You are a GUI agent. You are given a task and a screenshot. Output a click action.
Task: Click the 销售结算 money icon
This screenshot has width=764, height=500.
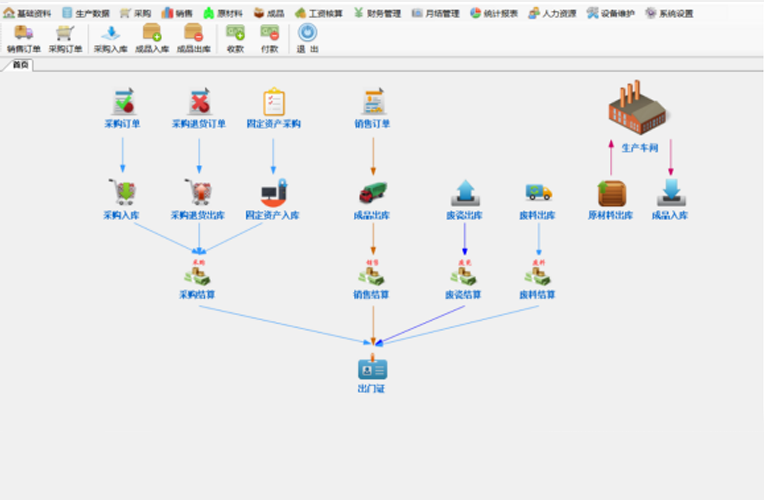pyautogui.click(x=372, y=276)
